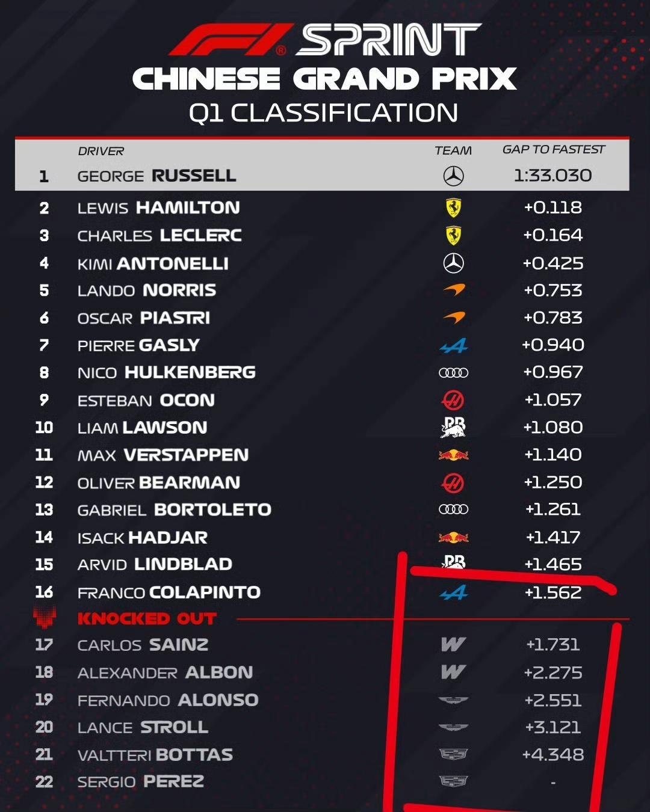The image size is (650, 812).
Task: Click the KNOCKED OUT label
Action: tap(147, 618)
